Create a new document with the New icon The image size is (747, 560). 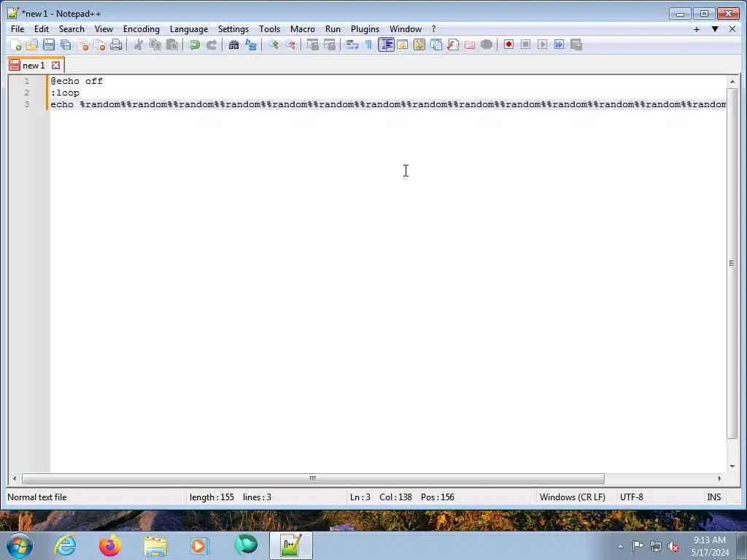[16, 44]
